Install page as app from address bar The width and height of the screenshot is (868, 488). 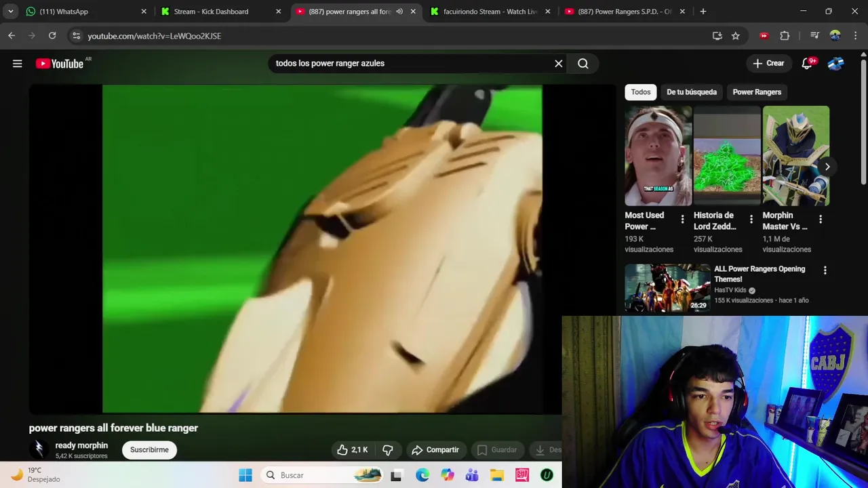[717, 36]
